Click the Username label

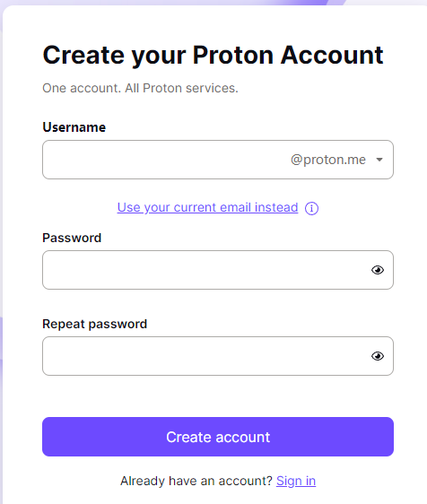tap(74, 127)
